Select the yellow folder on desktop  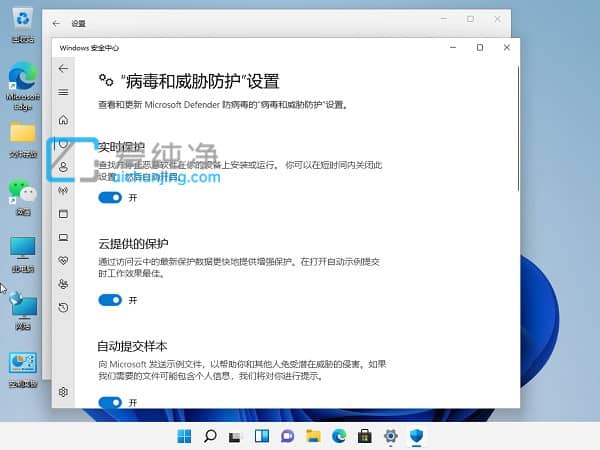point(23,140)
